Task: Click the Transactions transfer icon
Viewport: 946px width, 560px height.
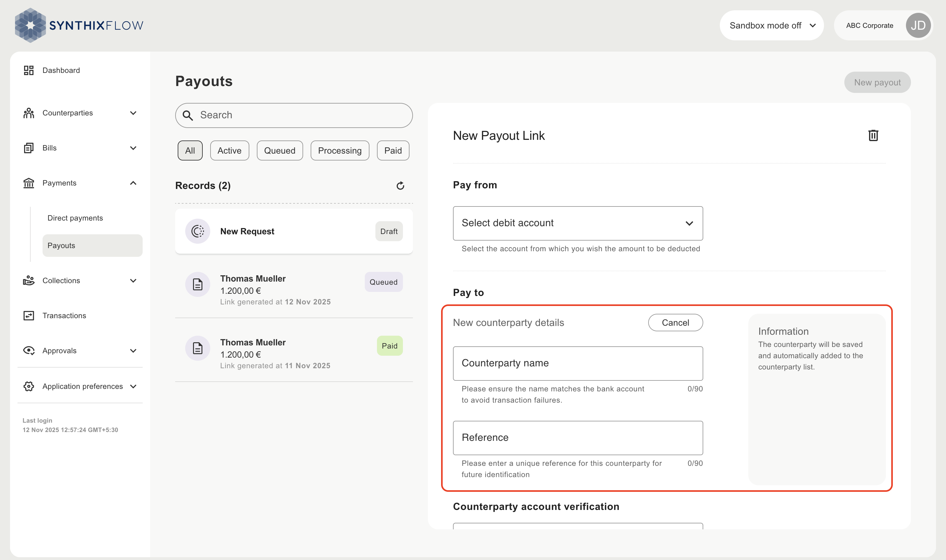Action: [x=29, y=315]
